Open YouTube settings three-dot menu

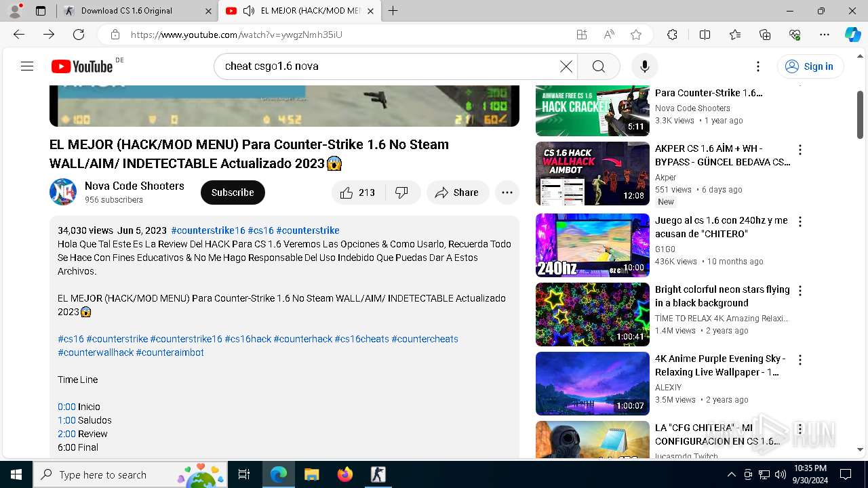[758, 66]
